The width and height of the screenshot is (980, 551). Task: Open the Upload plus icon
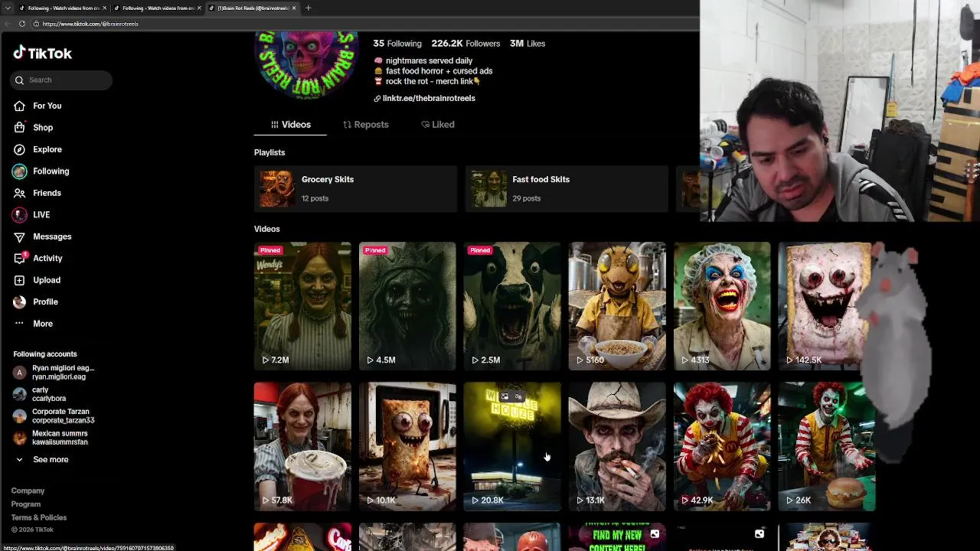point(19,280)
